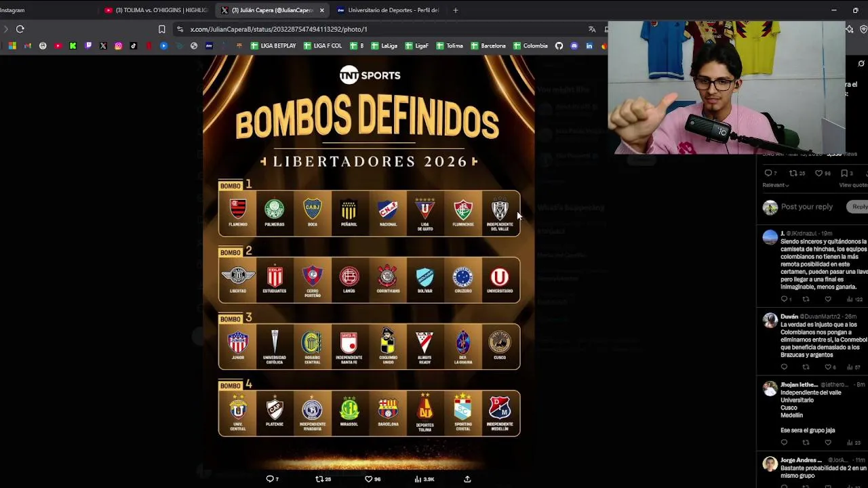Open the Relevant sort dropdown
The height and width of the screenshot is (488, 868).
tap(776, 185)
